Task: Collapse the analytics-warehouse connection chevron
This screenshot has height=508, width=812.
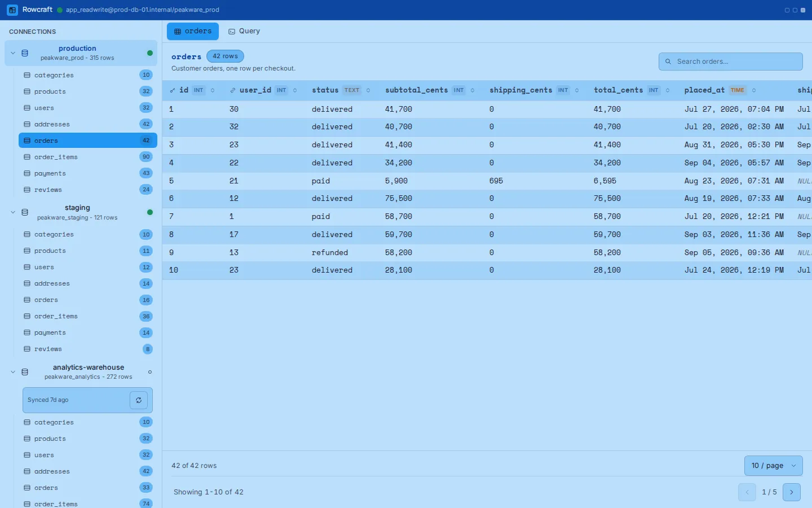Action: pos(13,372)
